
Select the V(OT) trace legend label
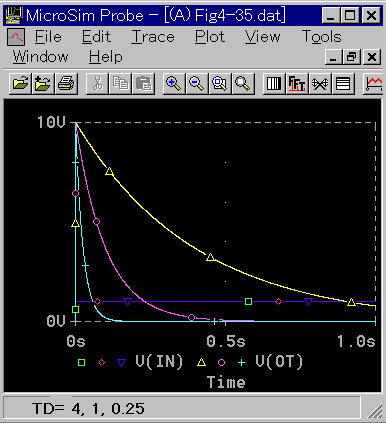coord(279,362)
